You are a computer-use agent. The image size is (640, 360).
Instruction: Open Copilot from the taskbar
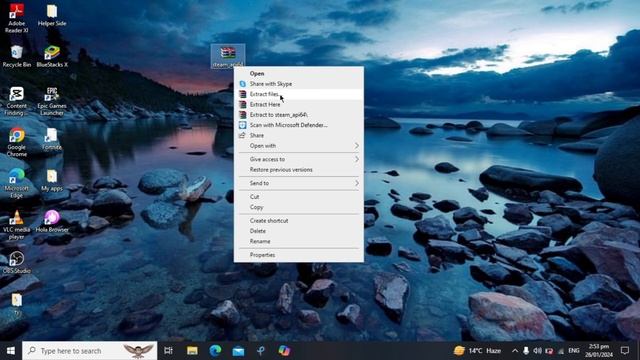tap(284, 351)
